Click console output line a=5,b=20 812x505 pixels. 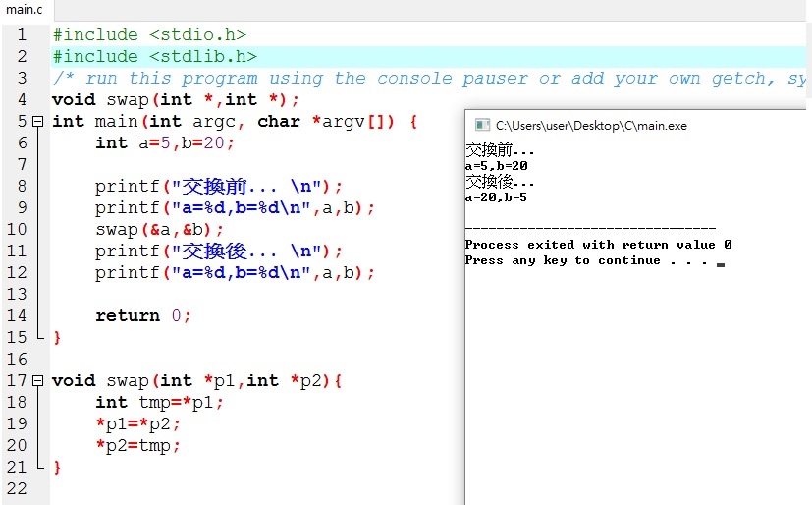tap(496, 166)
